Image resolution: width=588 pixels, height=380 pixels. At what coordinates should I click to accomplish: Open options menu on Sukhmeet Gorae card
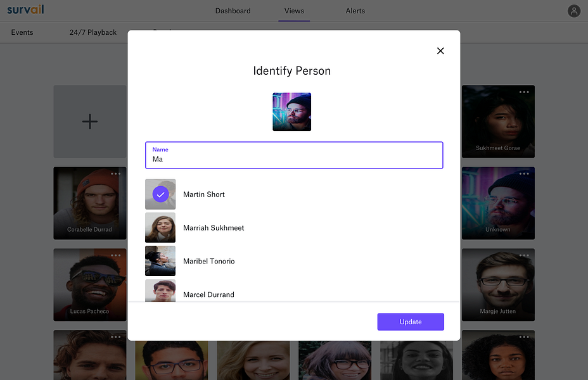(x=524, y=92)
